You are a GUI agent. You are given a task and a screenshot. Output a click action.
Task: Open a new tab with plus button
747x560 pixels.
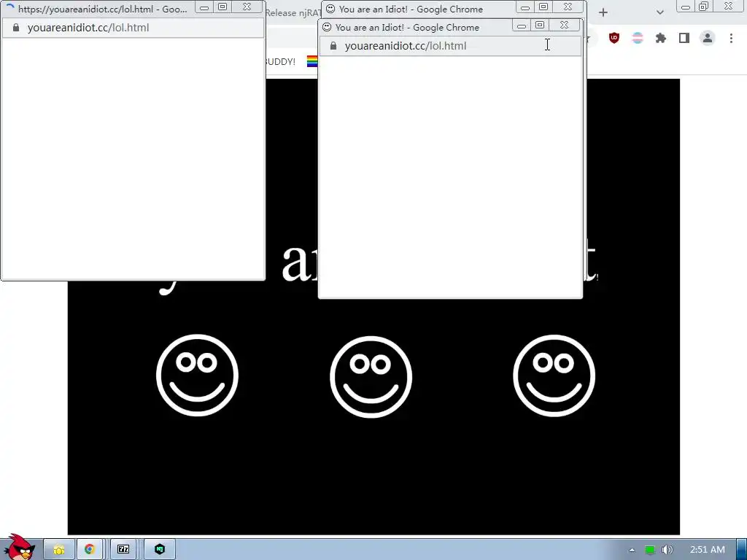click(x=603, y=13)
